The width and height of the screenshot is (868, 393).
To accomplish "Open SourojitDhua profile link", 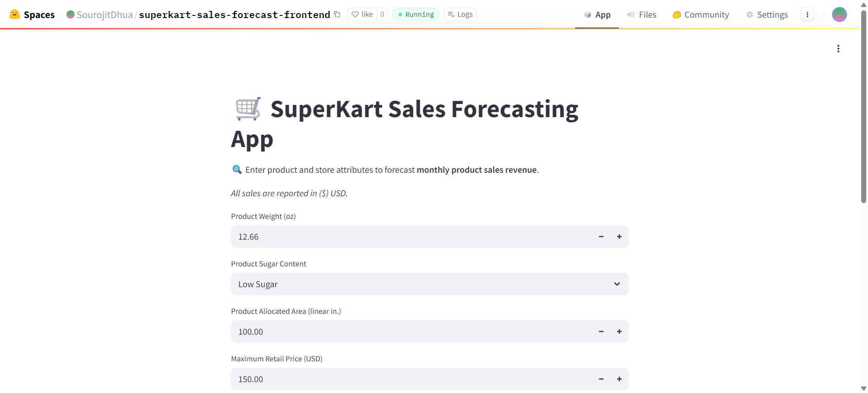I will [x=104, y=14].
